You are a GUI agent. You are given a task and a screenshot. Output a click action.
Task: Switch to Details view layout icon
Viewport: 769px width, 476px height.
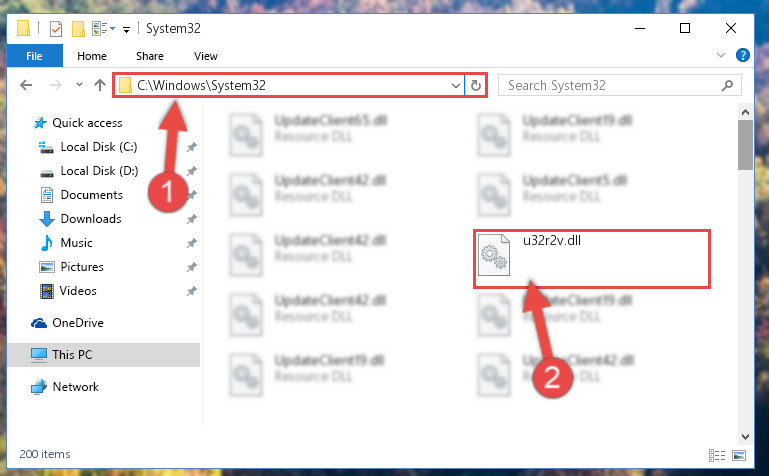coord(717,455)
